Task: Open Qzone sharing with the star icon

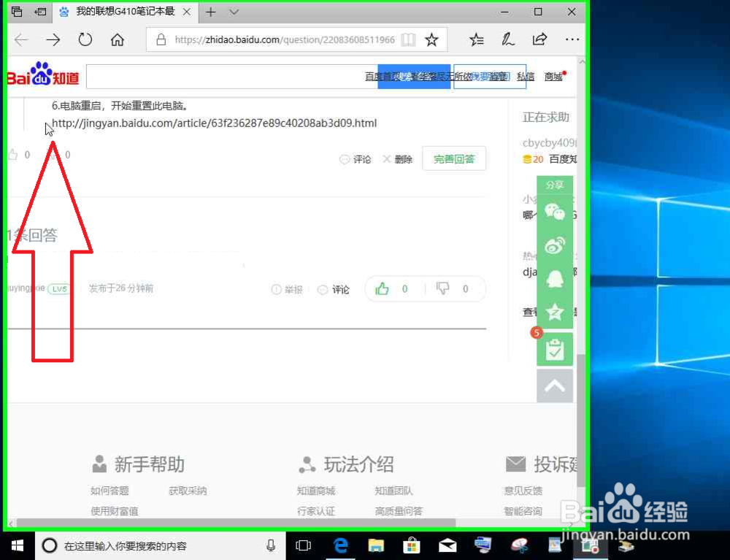Action: coord(555,312)
